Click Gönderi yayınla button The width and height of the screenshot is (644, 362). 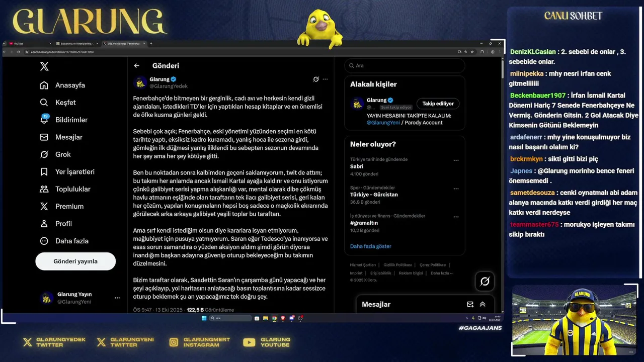pos(75,261)
